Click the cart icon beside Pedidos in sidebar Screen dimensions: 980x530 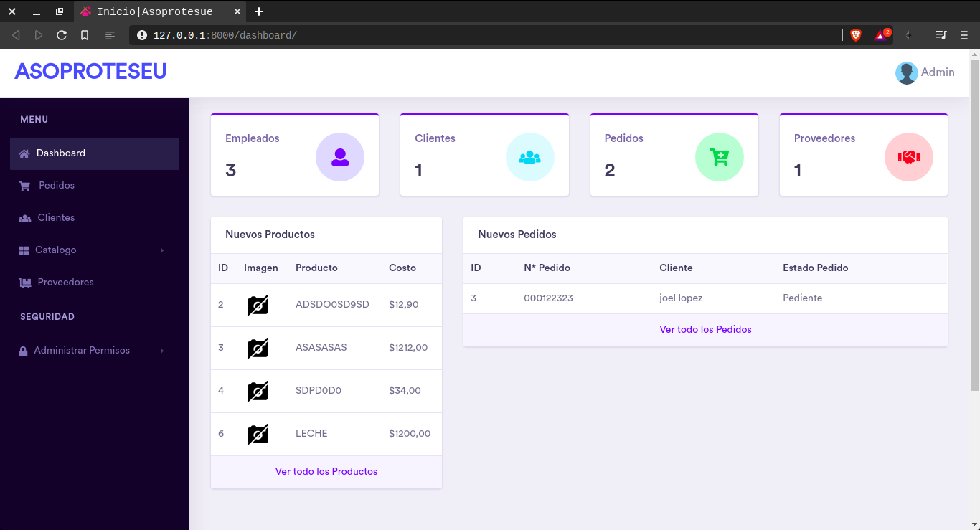click(x=24, y=186)
